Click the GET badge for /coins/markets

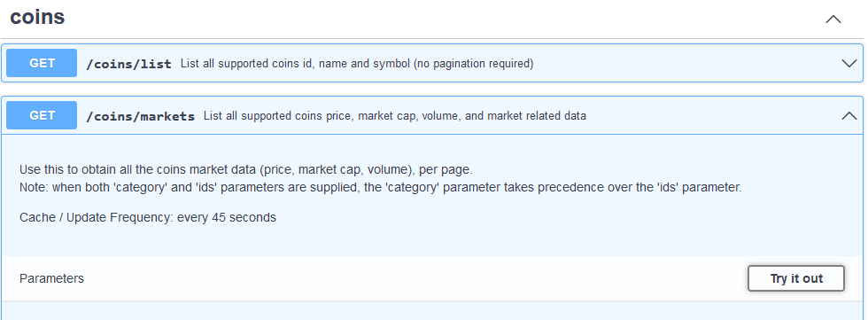[x=42, y=115]
